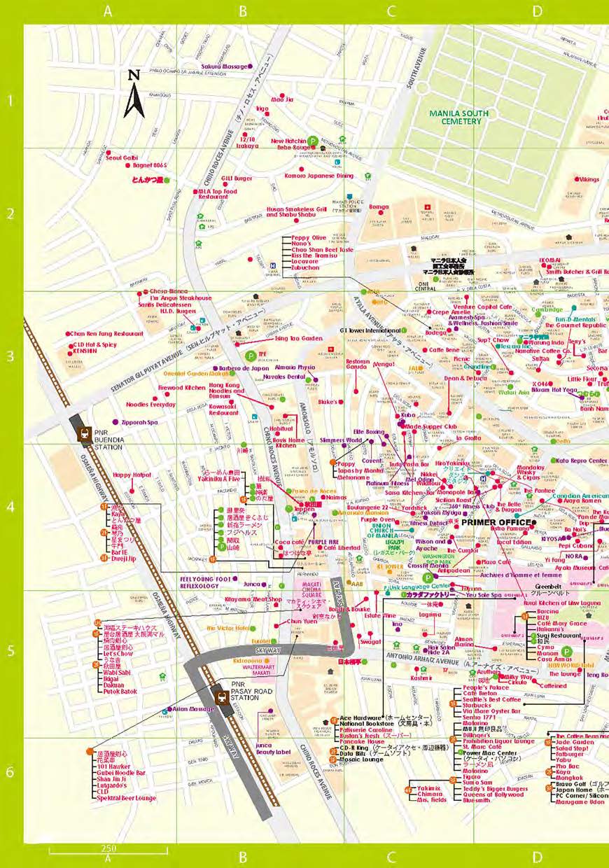Click the 250 scale bar
Viewport: 609px width, 868px height.
point(108,850)
